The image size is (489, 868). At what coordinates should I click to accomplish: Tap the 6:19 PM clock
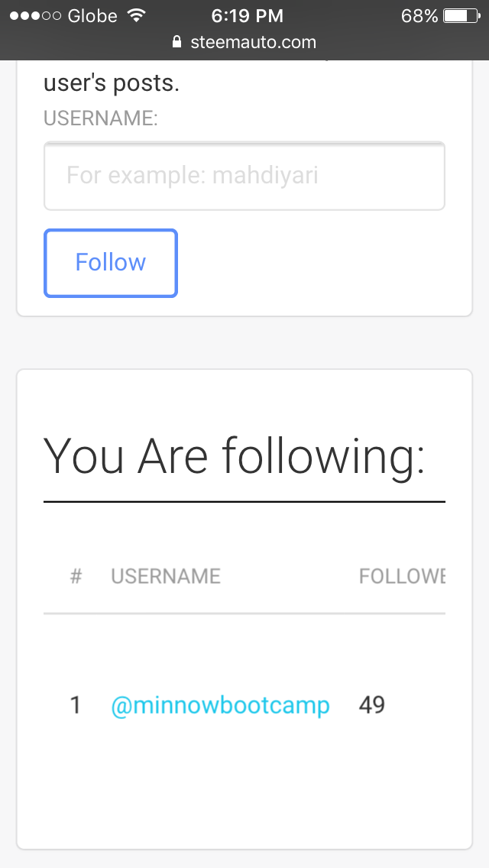[247, 15]
